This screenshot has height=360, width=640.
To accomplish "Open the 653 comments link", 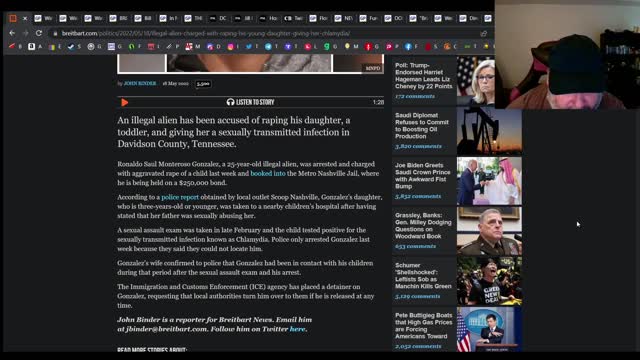I will pyautogui.click(x=415, y=246).
